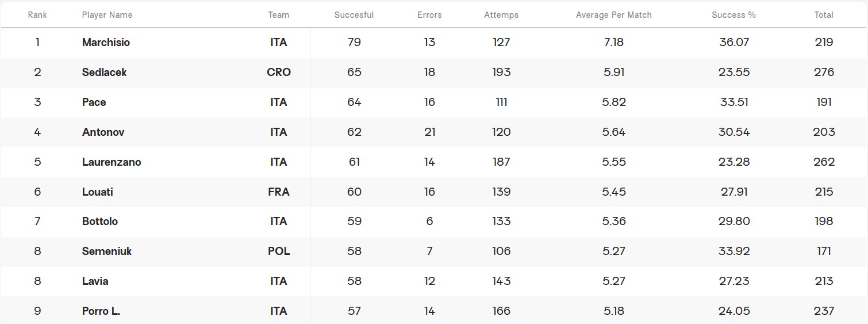Click the CRO team cell for Sedlacek
Viewport: 868px width, 324px height.
[x=279, y=73]
